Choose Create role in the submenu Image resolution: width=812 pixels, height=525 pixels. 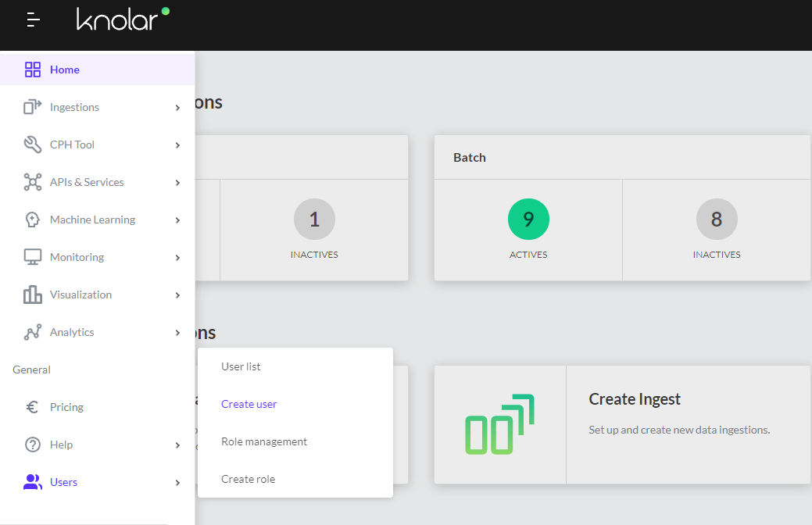[x=248, y=479]
